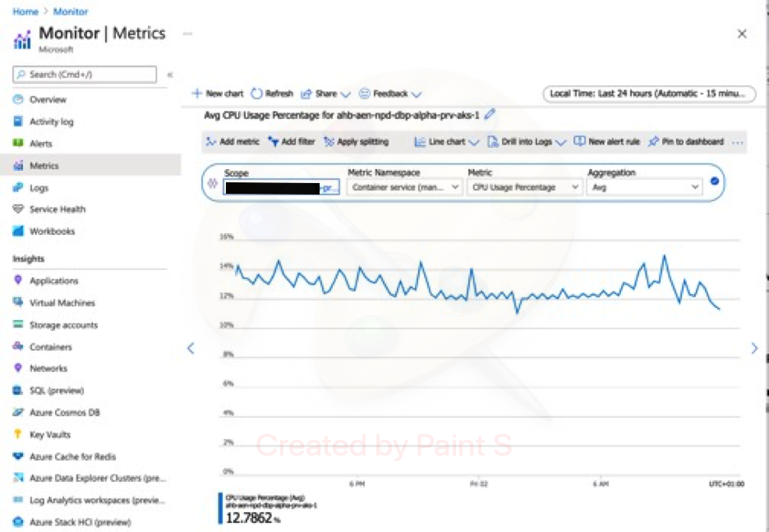This screenshot has width=769, height=532.
Task: Open the Drill into Logs dropdown
Action: [x=527, y=141]
